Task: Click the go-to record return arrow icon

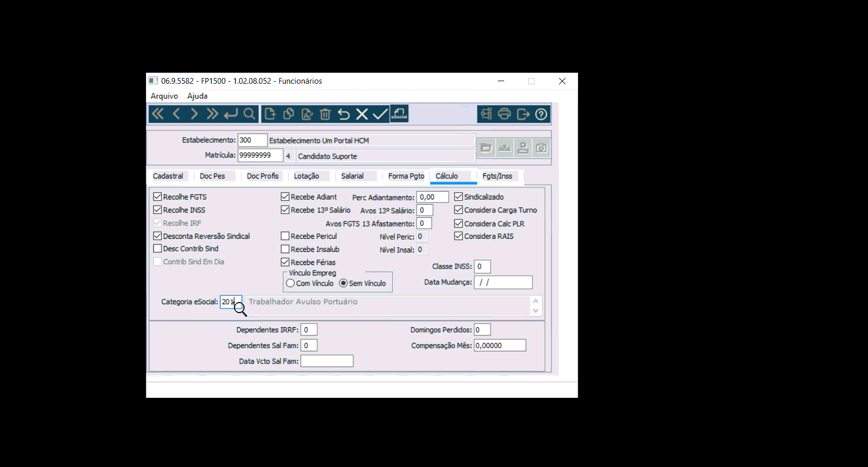Action: click(230, 114)
